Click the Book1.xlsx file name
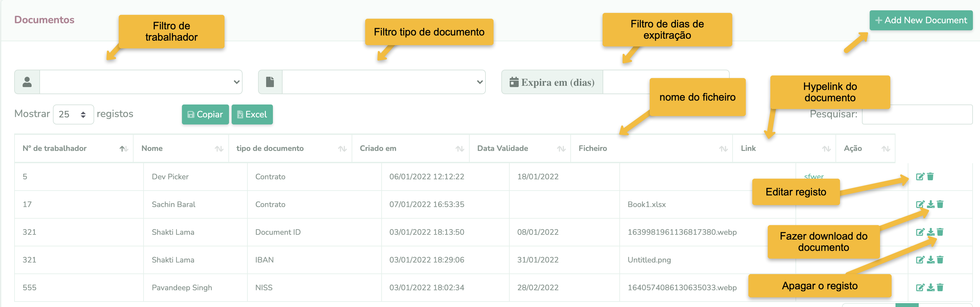This screenshot has height=307, width=980. click(x=647, y=204)
